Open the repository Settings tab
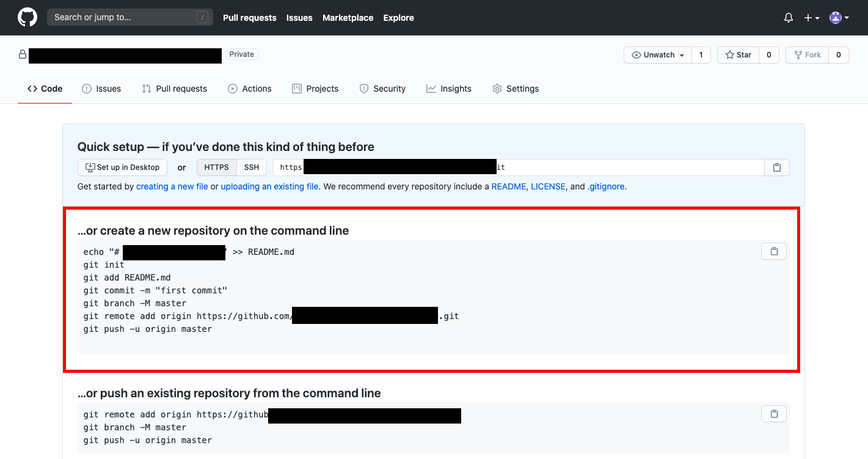This screenshot has height=459, width=868. point(516,89)
